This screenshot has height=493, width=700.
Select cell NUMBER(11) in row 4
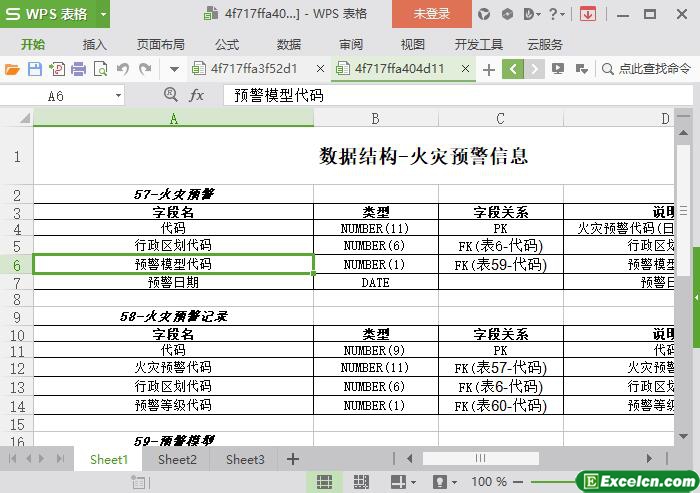click(376, 229)
